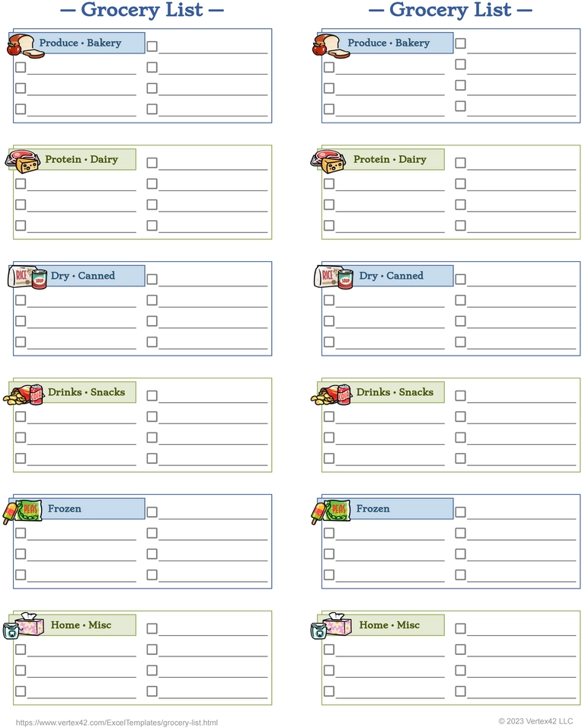582x728 pixels.
Task: Click the © 2023 Vertex42 LLC text
Action: coord(536,721)
